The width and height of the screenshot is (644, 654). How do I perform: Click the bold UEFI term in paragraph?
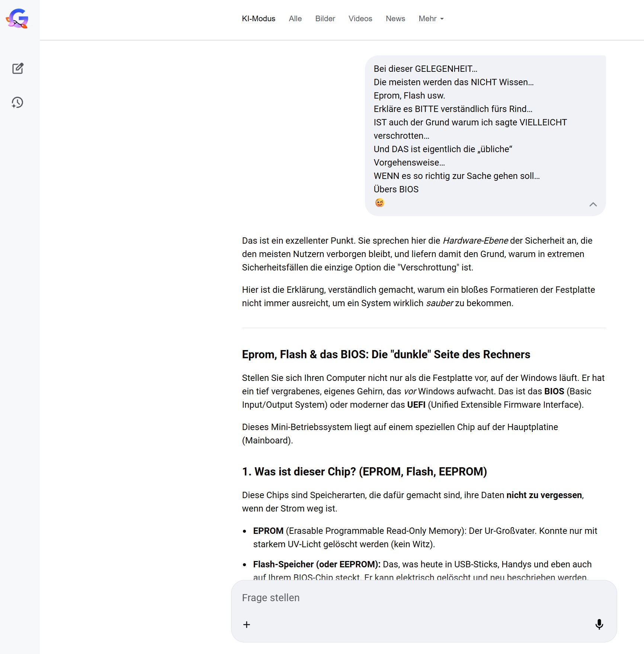pyautogui.click(x=416, y=405)
